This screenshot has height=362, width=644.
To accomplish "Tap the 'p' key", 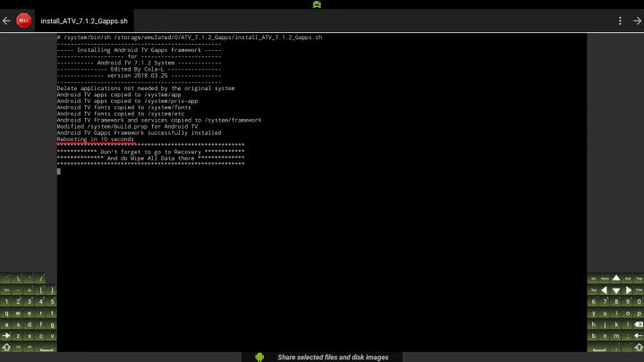I will tap(639, 313).
